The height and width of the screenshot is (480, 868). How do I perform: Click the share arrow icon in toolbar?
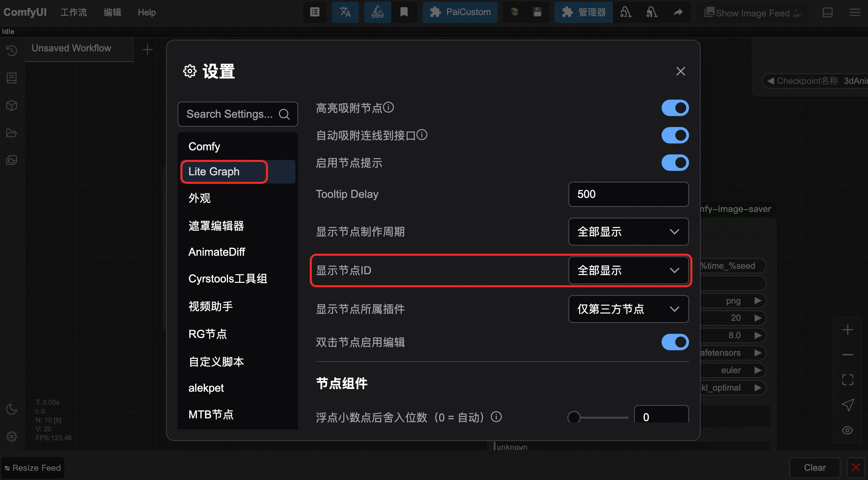point(678,12)
